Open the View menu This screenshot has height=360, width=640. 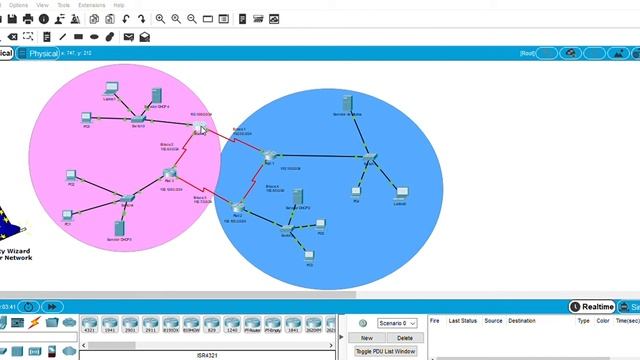pyautogui.click(x=42, y=5)
